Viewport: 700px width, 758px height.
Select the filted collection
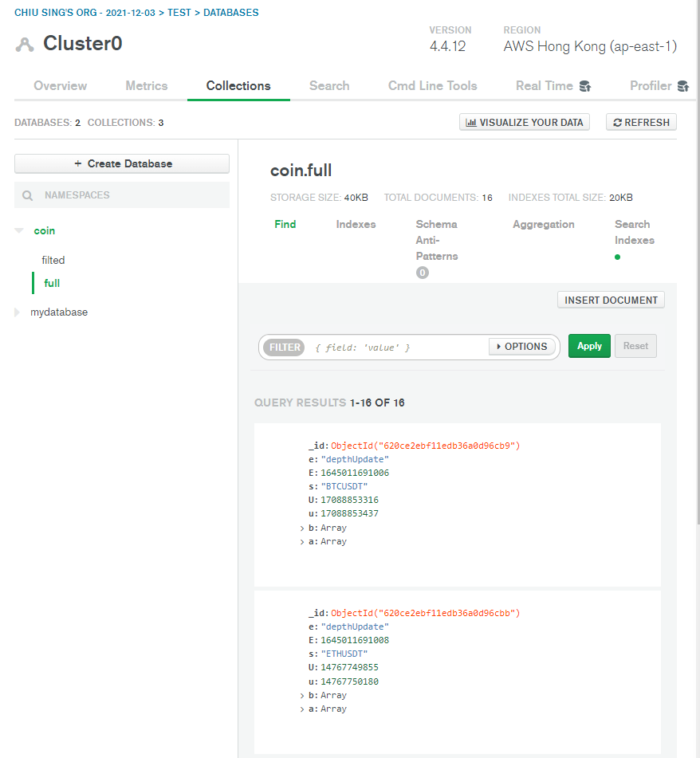coord(53,260)
